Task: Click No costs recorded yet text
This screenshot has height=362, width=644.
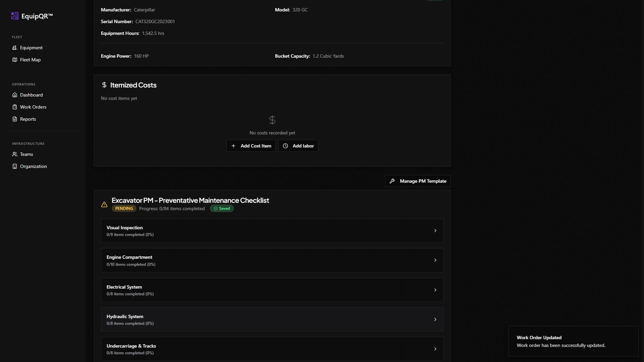Action: click(272, 133)
